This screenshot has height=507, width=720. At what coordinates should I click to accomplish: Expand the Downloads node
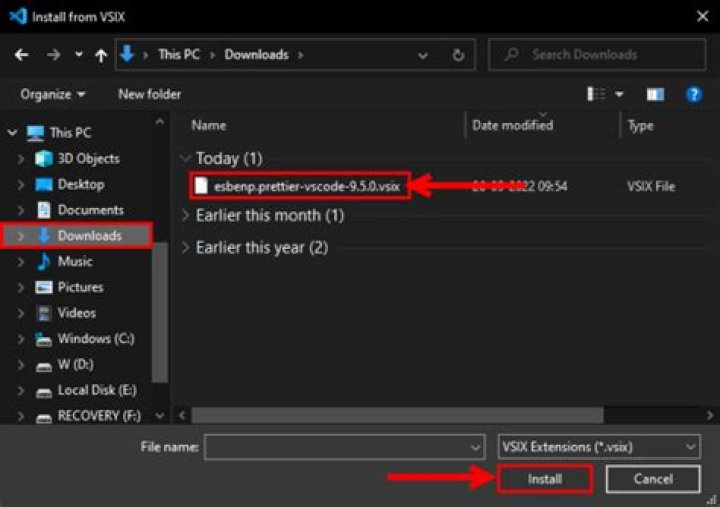coord(20,236)
